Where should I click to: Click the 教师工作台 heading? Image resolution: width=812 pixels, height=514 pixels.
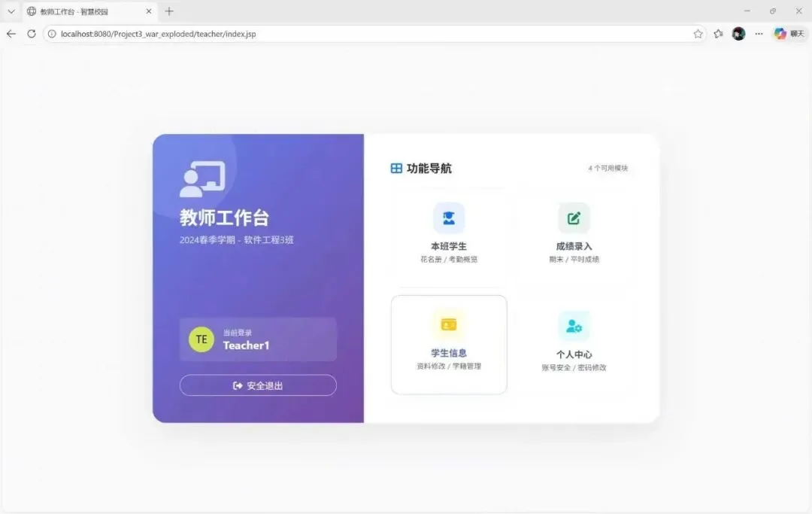point(224,217)
